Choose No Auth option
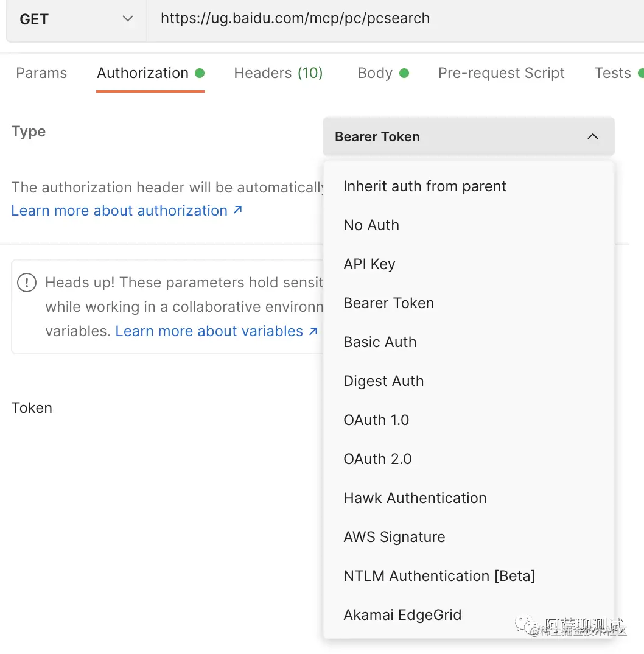Image resolution: width=644 pixels, height=654 pixels. [x=371, y=225]
